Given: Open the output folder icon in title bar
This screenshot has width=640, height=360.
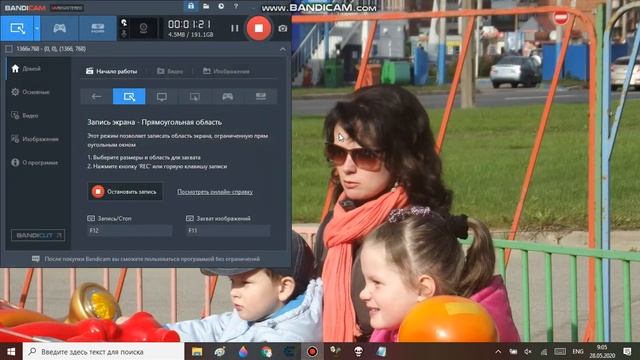Looking at the screenshot, I should pyautogui.click(x=206, y=6).
